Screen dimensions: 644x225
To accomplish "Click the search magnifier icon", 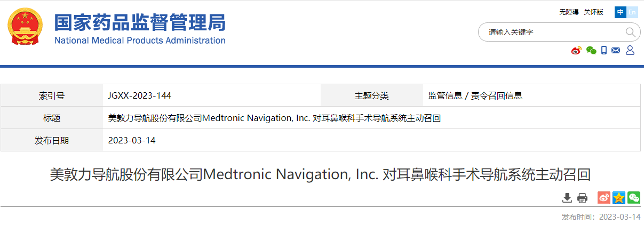I will [x=631, y=32].
